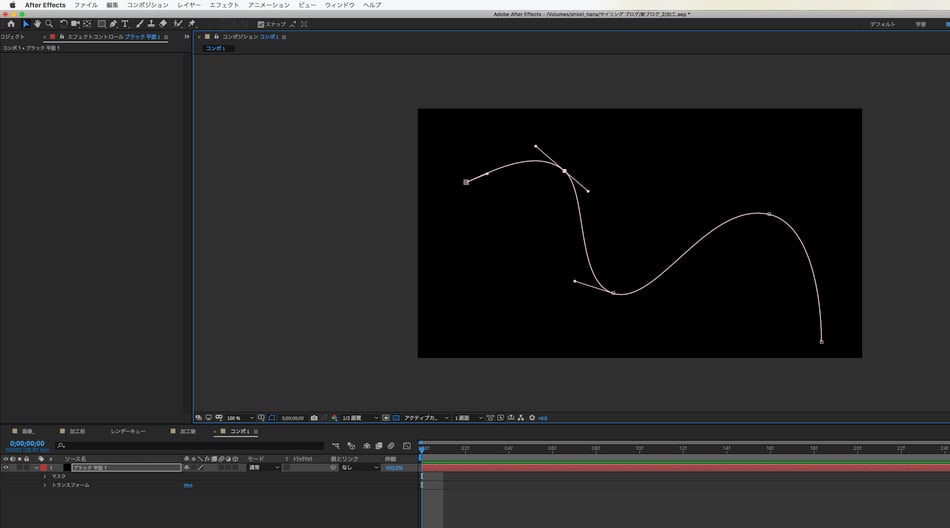The height and width of the screenshot is (528, 950).
Task: Select the Type (T) tool
Action: coord(126,24)
